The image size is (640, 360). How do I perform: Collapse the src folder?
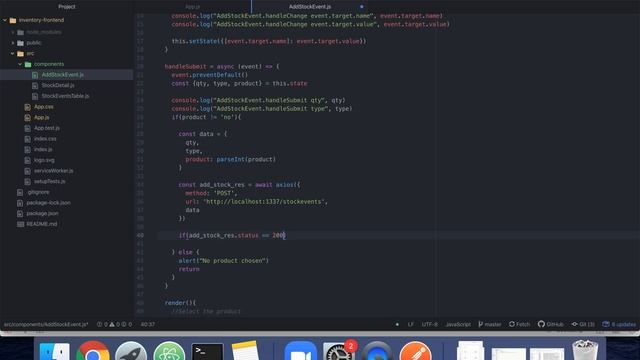tap(13, 53)
